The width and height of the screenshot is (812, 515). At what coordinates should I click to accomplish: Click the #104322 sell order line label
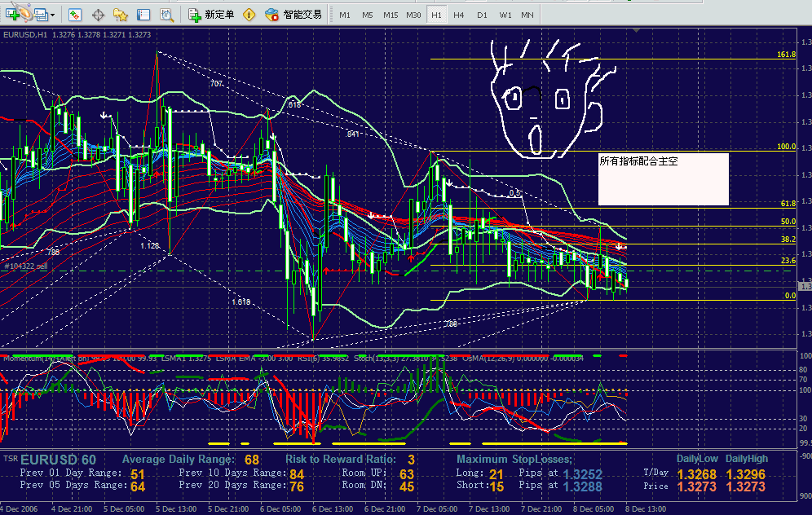(x=26, y=266)
